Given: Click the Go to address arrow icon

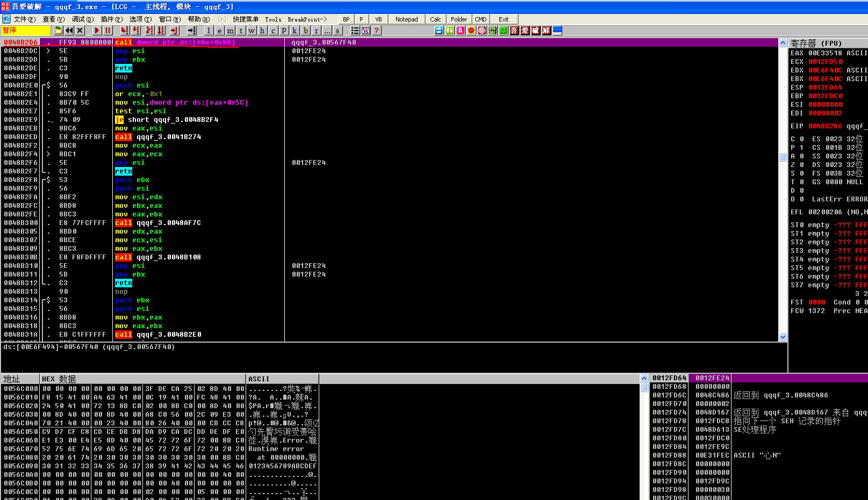Looking at the screenshot, I should click(x=191, y=31).
